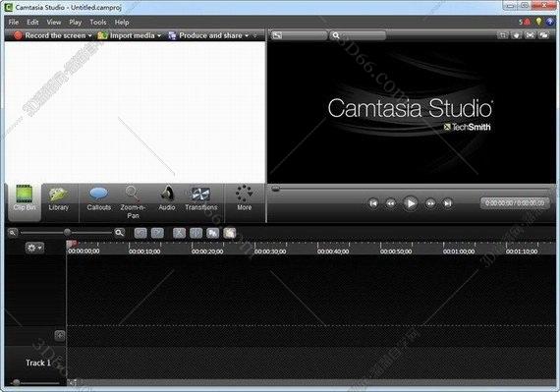The image size is (560, 392).
Task: Expand Import media dropdown arrow
Action: pos(159,35)
